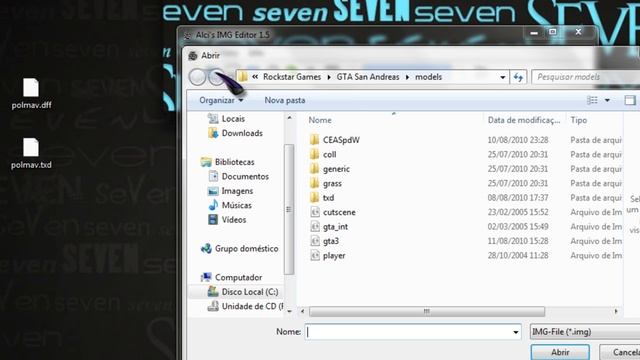Go to GTA San Andreas in address bar
640x360 pixels.
click(368, 77)
